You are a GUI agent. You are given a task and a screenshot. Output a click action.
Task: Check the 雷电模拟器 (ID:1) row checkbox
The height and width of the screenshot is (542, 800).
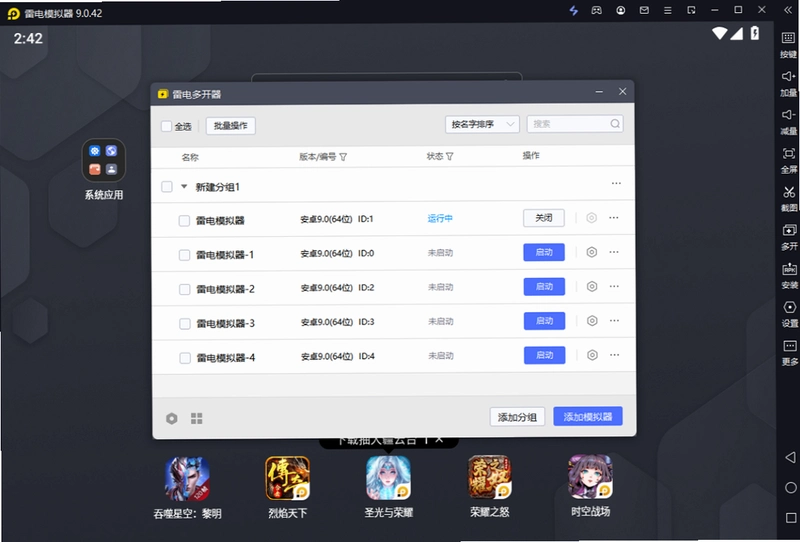click(x=184, y=220)
